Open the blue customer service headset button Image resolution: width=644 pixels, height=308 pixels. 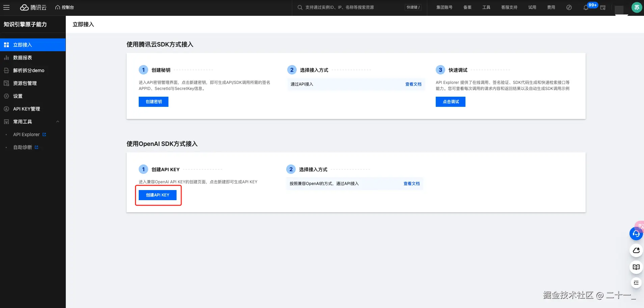click(636, 234)
